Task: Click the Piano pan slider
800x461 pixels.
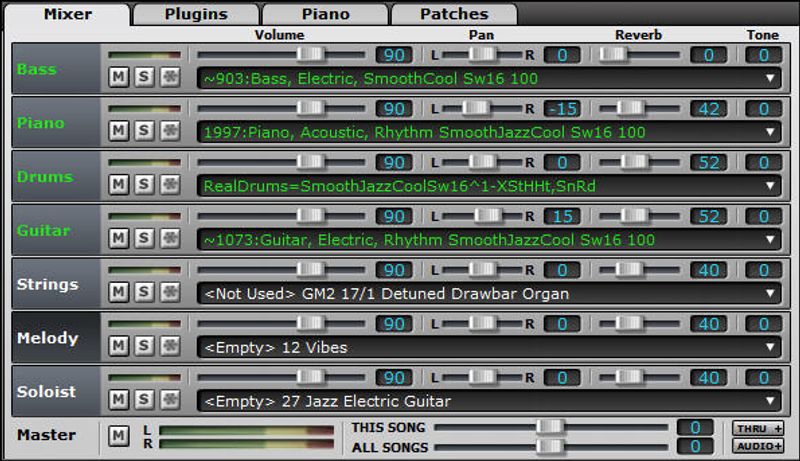Action: [x=482, y=108]
